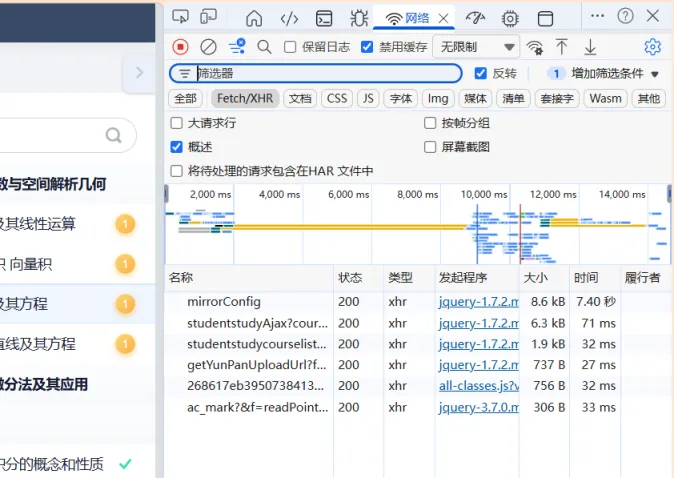Sort by 状态 column header

click(358, 278)
